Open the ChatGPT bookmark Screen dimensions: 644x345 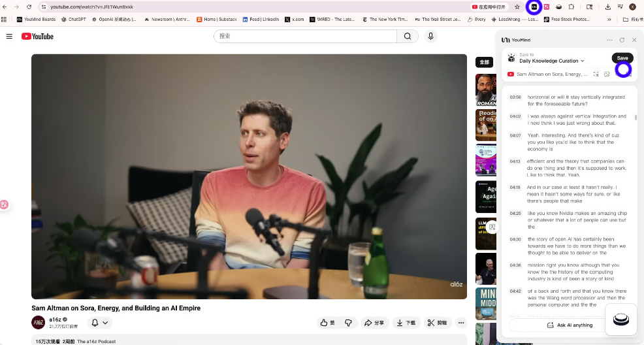click(73, 20)
